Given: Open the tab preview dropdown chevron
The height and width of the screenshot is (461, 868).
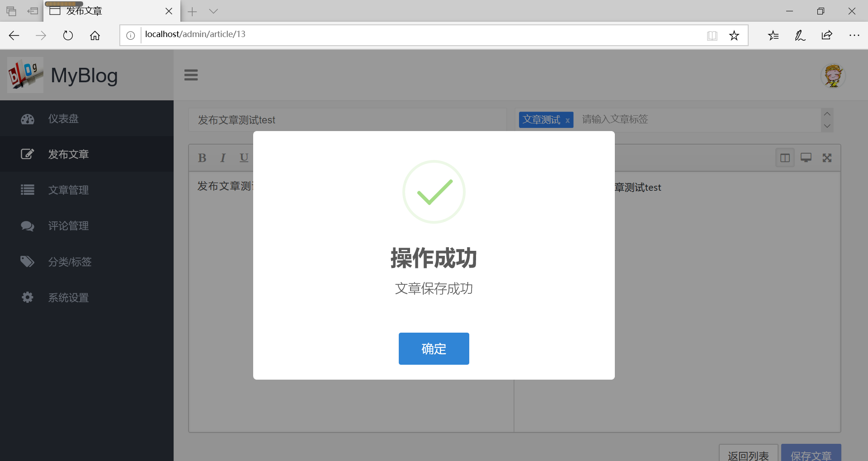Looking at the screenshot, I should click(213, 11).
